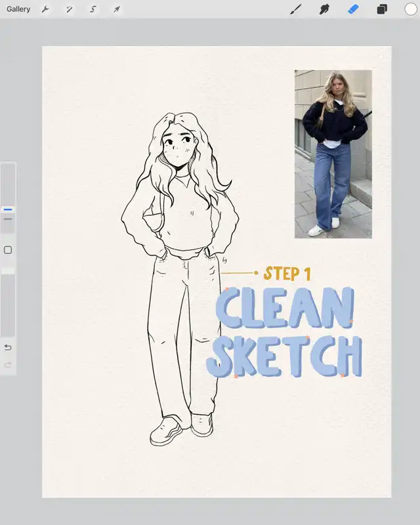The image size is (420, 525).
Task: Open the Gallery
Action: coord(18,9)
